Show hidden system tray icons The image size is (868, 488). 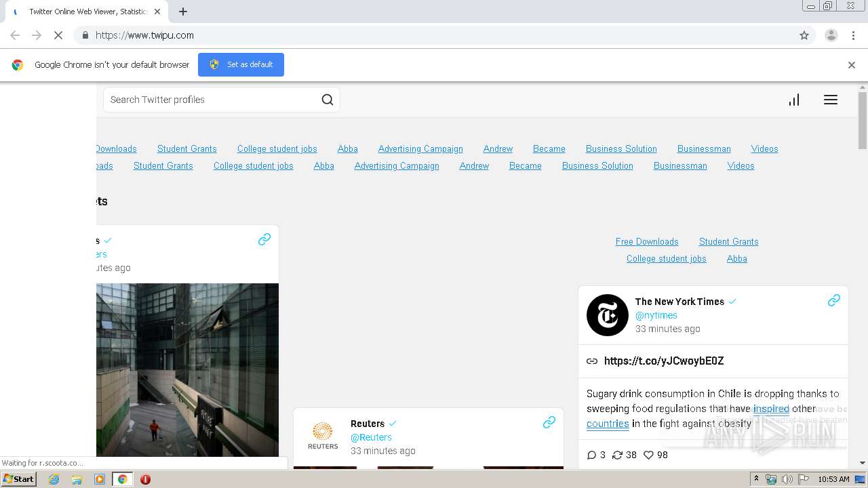point(756,479)
